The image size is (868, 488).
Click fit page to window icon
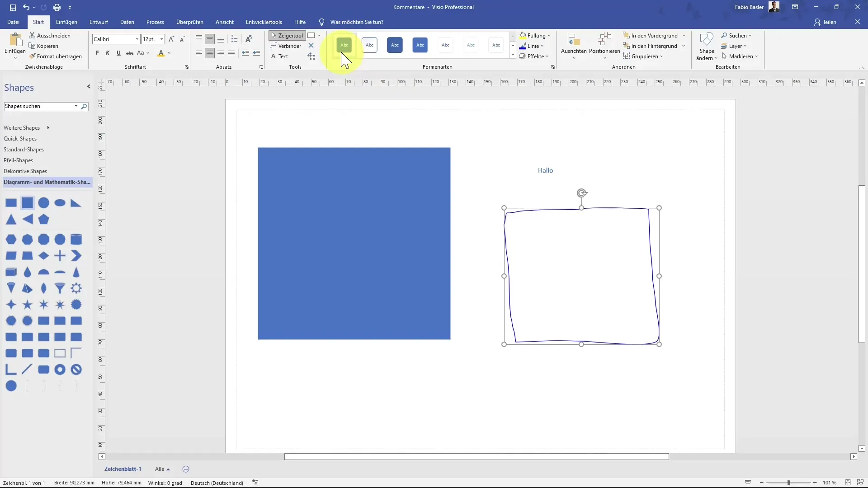tap(848, 483)
